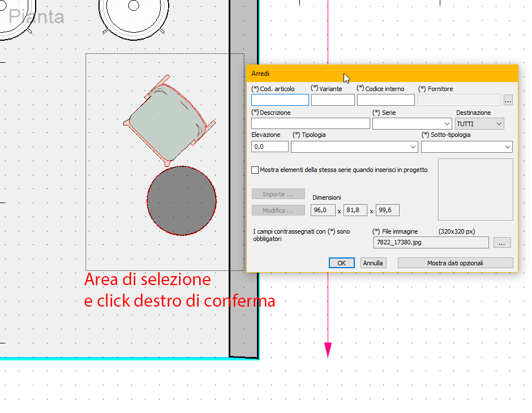Click the Modifica button
532x413 pixels.
pyautogui.click(x=278, y=210)
